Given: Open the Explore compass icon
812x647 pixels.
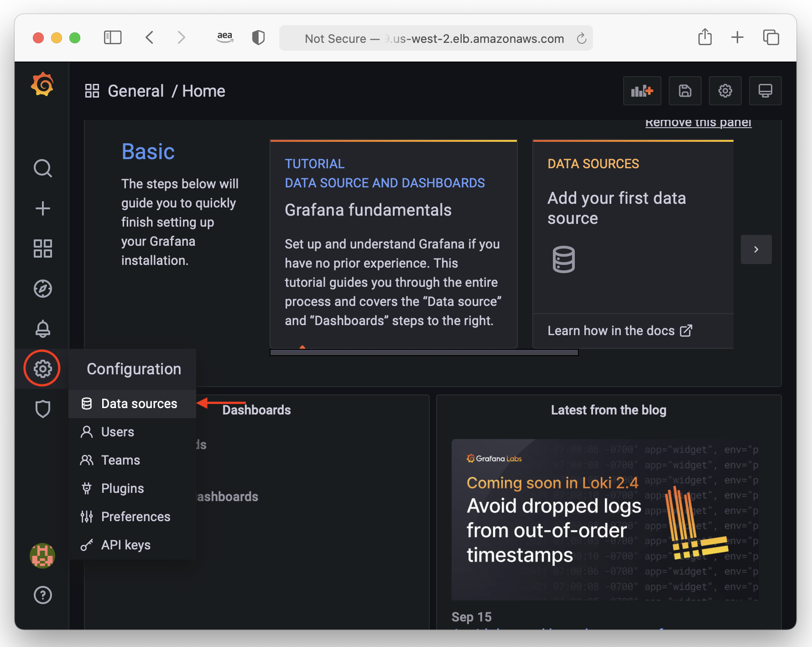Looking at the screenshot, I should tap(43, 289).
